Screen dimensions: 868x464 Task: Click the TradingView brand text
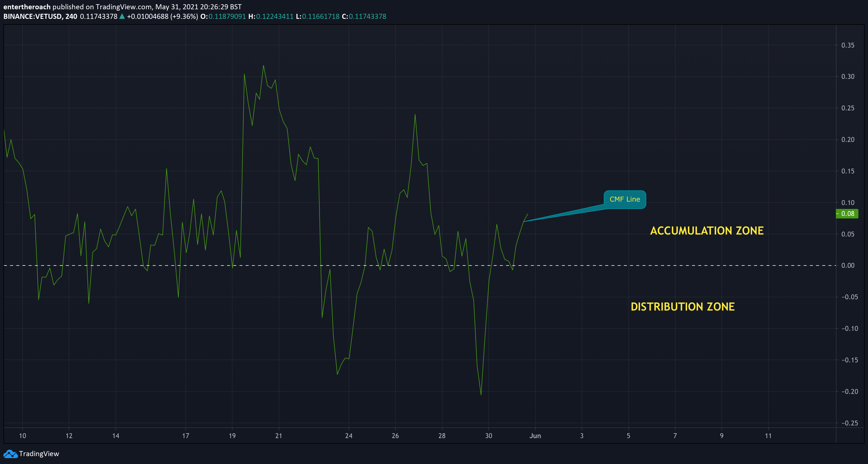click(39, 454)
